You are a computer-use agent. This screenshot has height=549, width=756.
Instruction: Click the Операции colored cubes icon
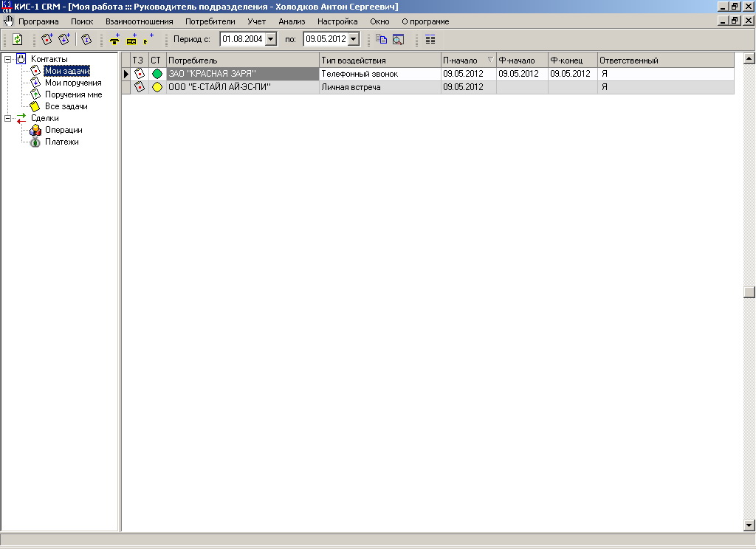[35, 130]
